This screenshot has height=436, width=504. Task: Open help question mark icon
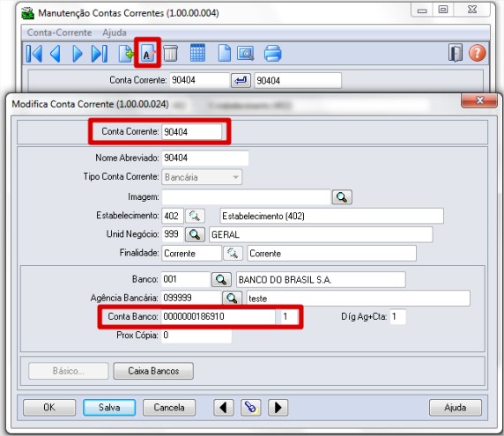(x=478, y=53)
